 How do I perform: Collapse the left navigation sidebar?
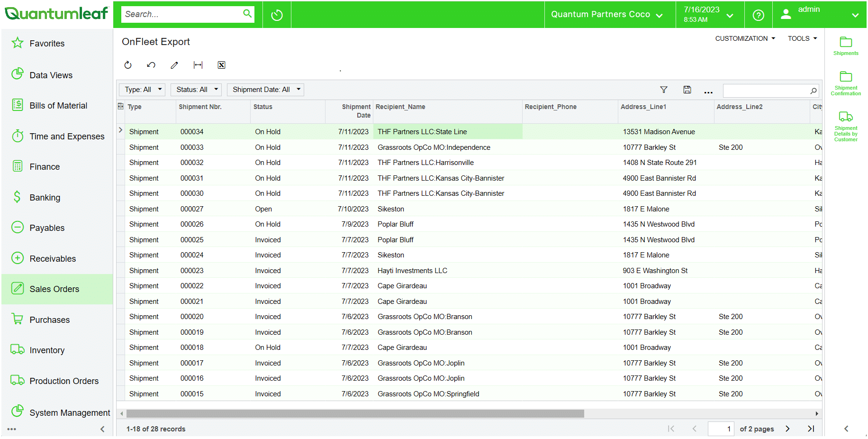102,429
